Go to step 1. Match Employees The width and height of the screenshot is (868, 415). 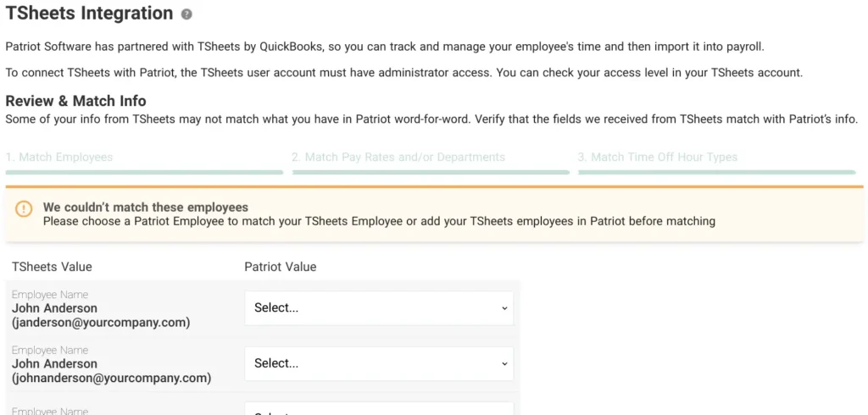[x=59, y=158]
